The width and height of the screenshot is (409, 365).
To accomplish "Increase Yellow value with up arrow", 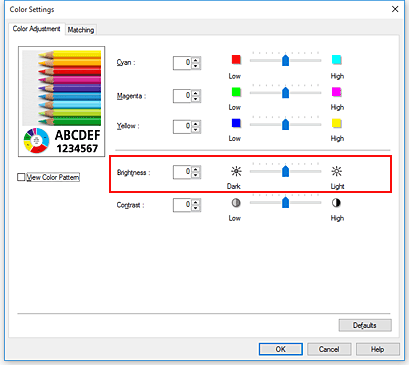I will (x=196, y=124).
